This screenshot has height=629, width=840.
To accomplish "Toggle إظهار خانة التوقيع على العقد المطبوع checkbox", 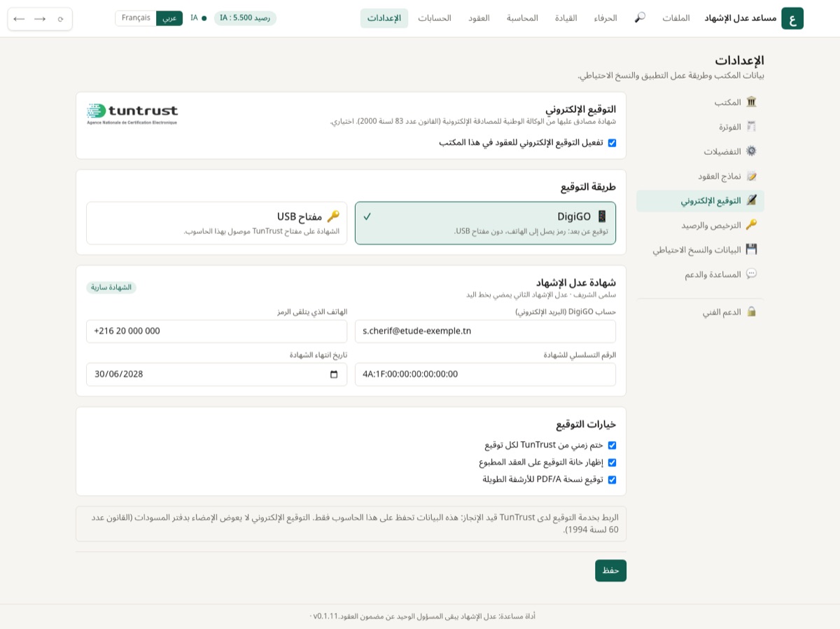I will (x=612, y=463).
